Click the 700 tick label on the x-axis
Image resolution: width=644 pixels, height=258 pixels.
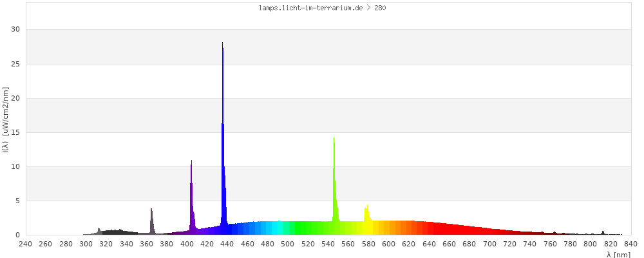tap(489, 244)
